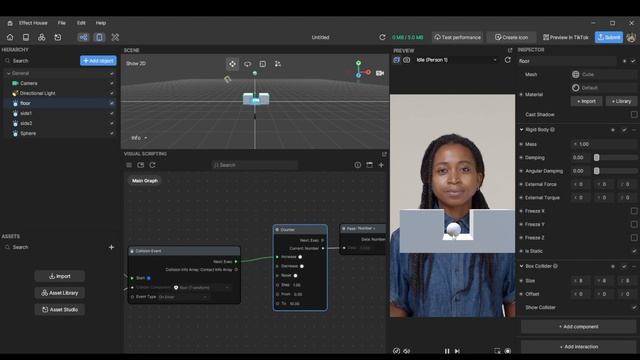Image resolution: width=640 pixels, height=360 pixels.
Task: Open the Asset Library cubes icon in the top toolbar
Action: tap(42, 37)
